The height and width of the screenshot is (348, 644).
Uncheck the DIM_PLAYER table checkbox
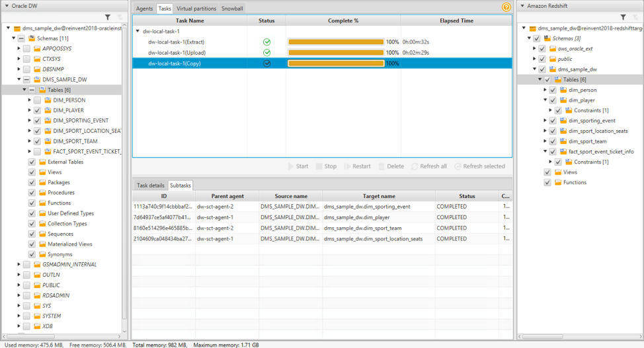38,110
